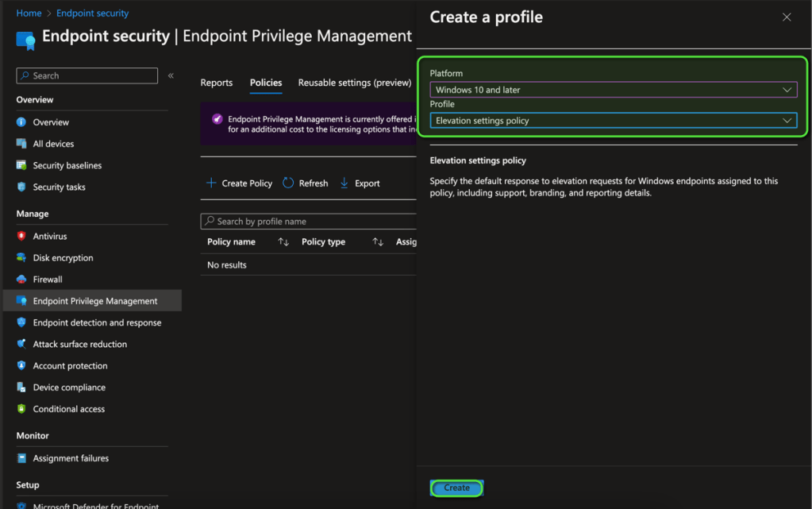Click the Device compliance icon

pyautogui.click(x=21, y=388)
